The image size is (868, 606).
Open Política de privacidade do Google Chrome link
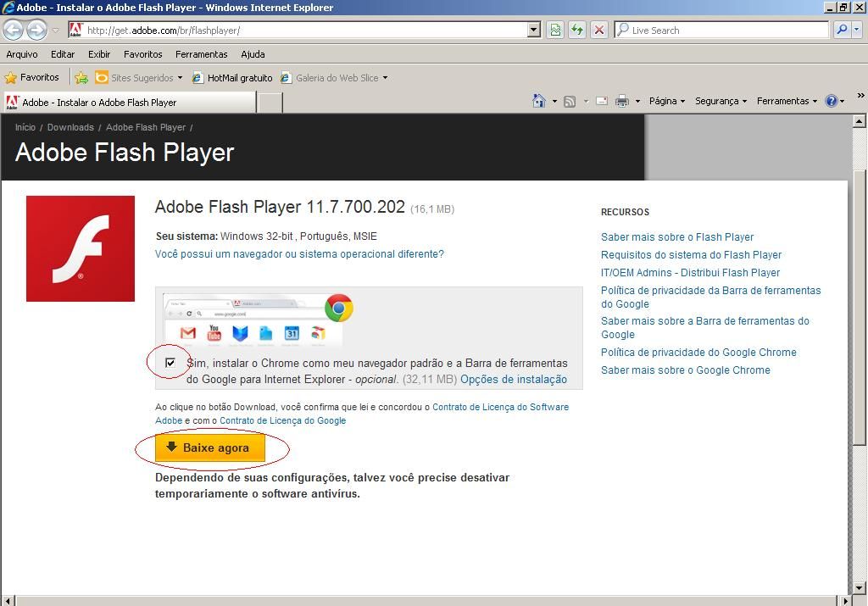pos(698,352)
